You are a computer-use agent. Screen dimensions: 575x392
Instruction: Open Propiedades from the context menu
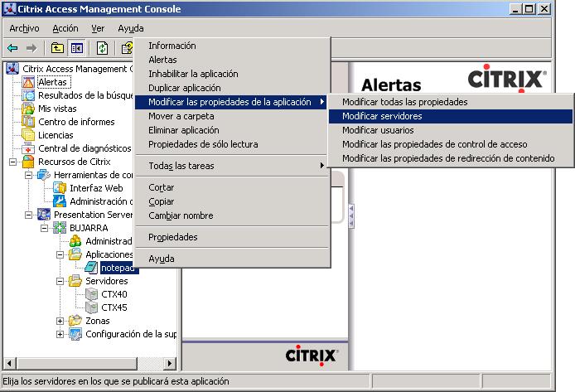pos(233,237)
